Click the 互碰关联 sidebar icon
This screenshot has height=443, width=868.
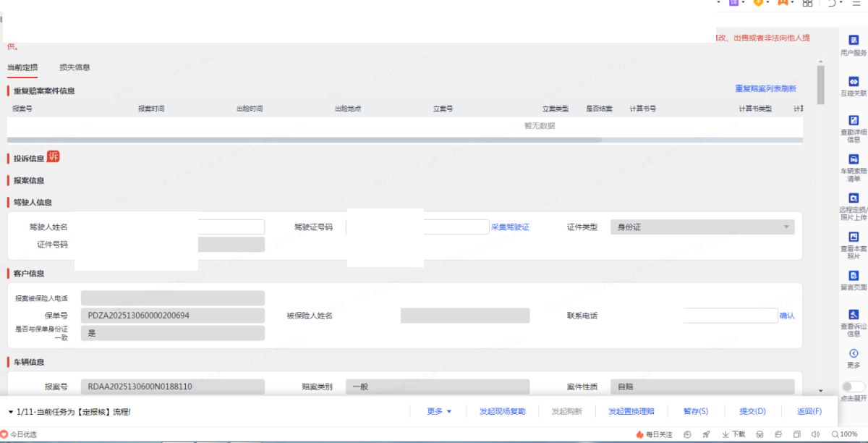pyautogui.click(x=853, y=82)
